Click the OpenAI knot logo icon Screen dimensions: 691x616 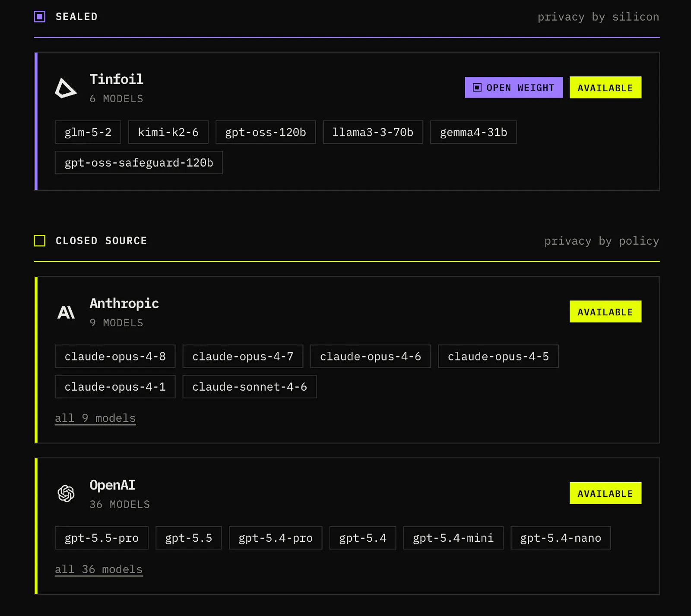point(66,493)
